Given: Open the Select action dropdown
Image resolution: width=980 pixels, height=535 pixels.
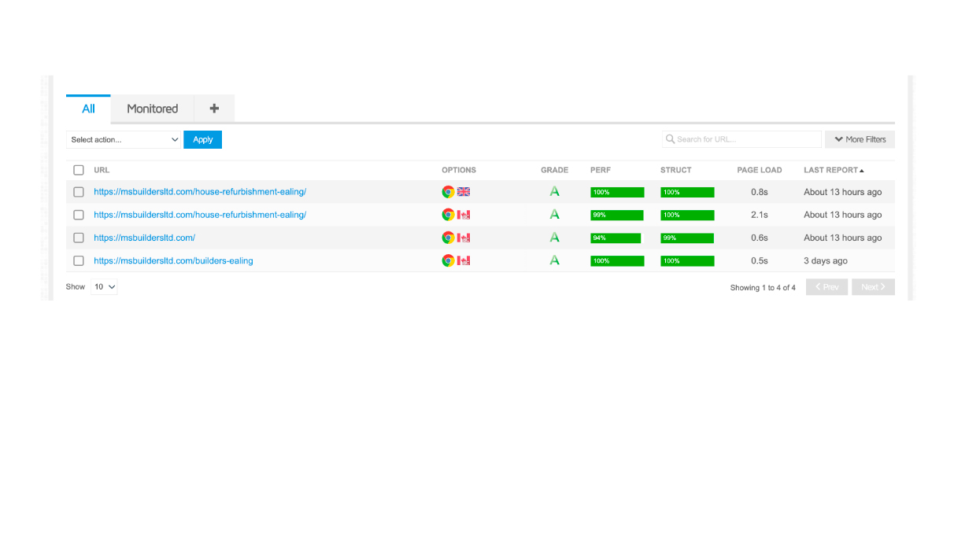Looking at the screenshot, I should (x=124, y=139).
